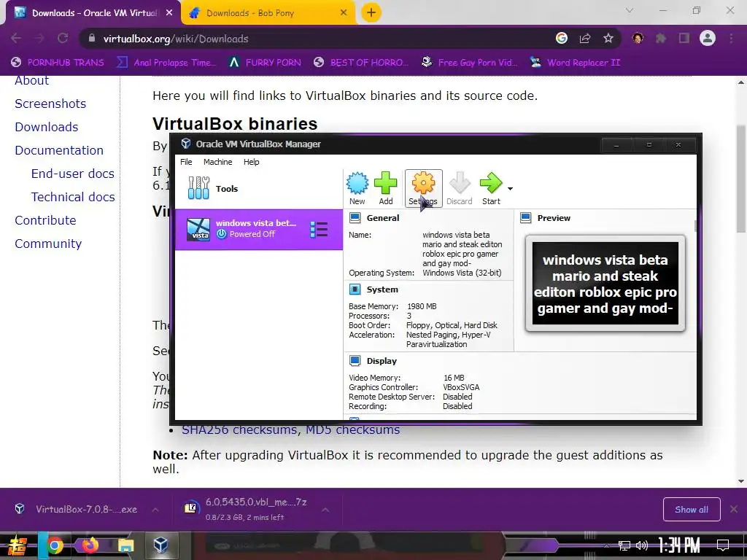The width and height of the screenshot is (747, 560).
Task: Open a new browser tab
Action: pos(371,13)
